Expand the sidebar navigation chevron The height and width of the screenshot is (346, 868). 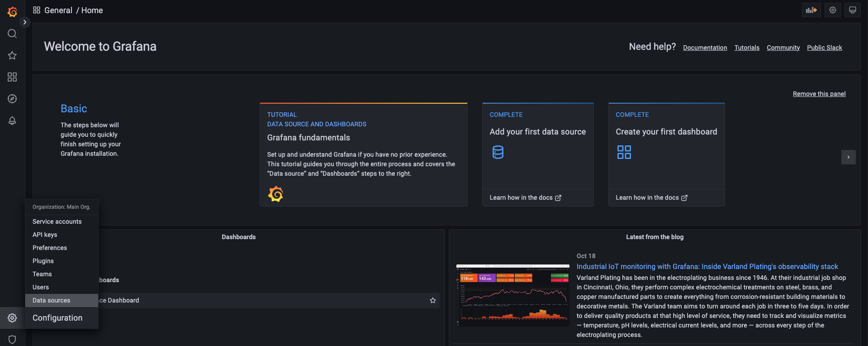25,22
